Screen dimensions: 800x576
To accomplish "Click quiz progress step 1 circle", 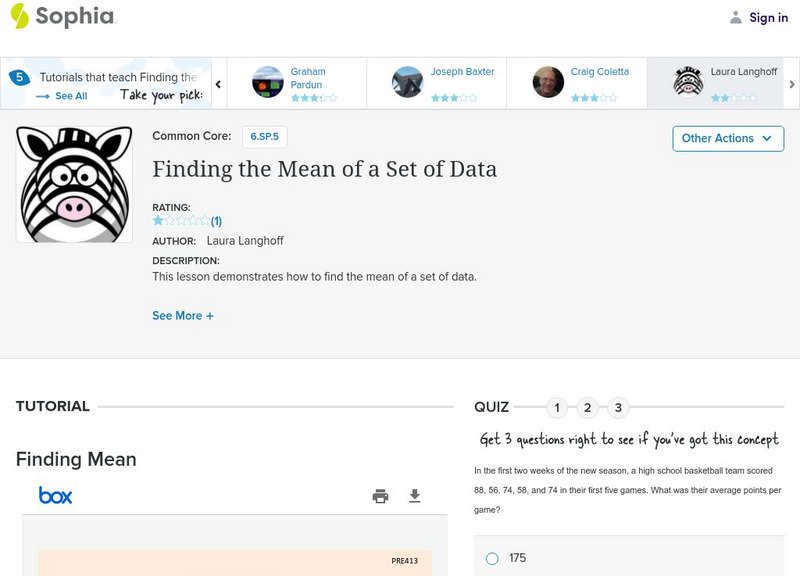I will click(x=557, y=407).
